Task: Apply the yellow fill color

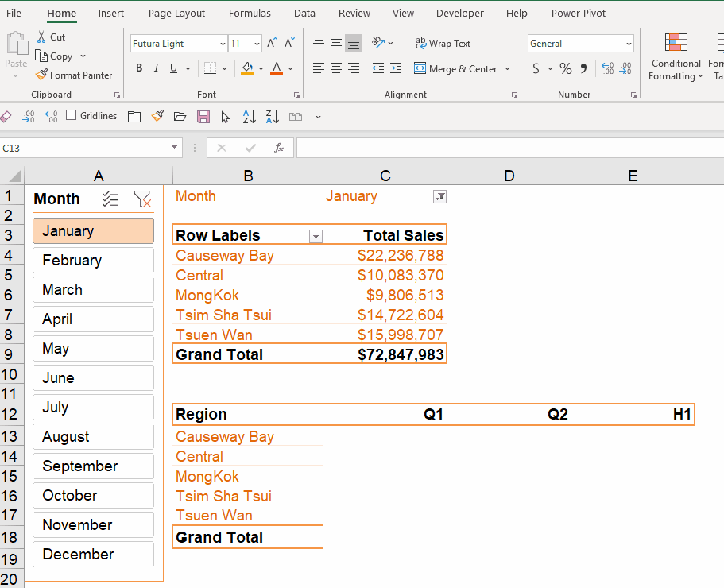Action: tap(247, 68)
